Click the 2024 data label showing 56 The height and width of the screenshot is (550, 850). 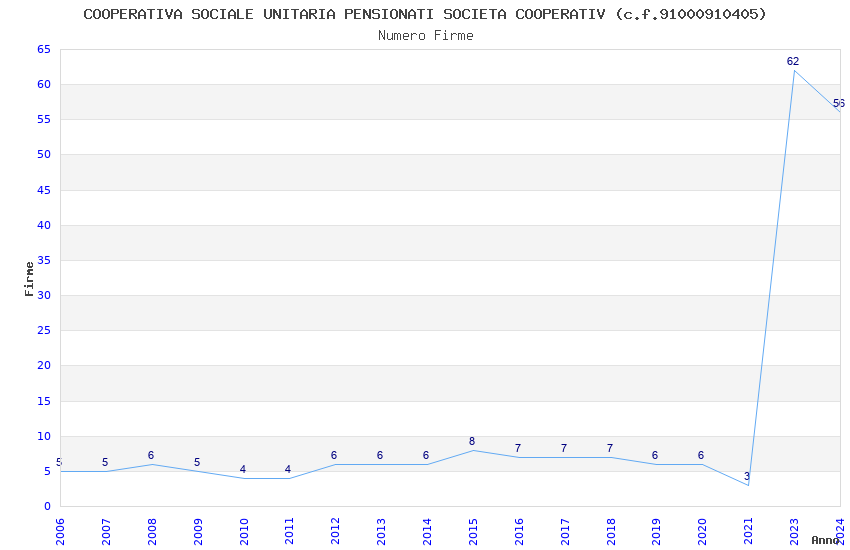pos(838,104)
